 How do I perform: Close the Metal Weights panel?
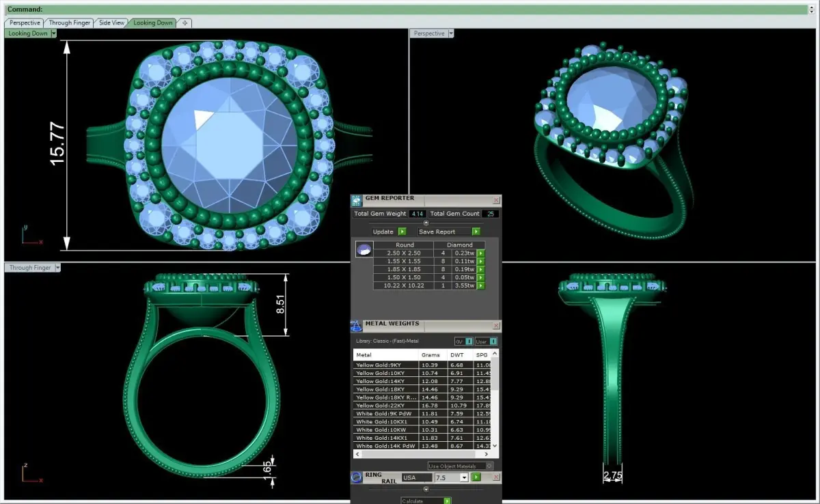(x=496, y=326)
